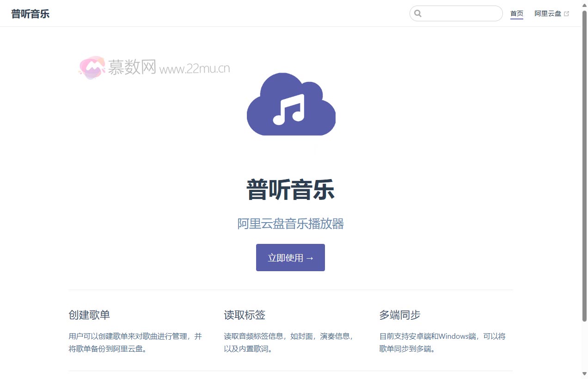Click the 阿里云盘音乐播放器 subtitle text

[x=290, y=224]
